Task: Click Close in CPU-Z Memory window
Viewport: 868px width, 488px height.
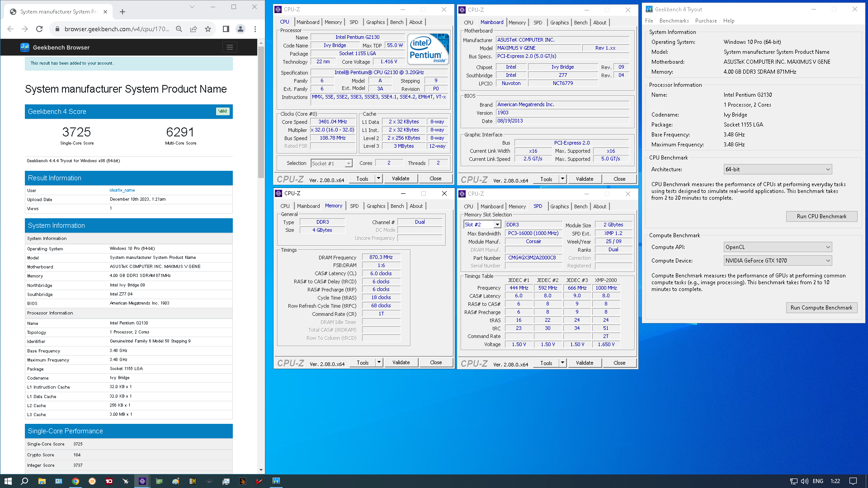Action: click(x=436, y=362)
